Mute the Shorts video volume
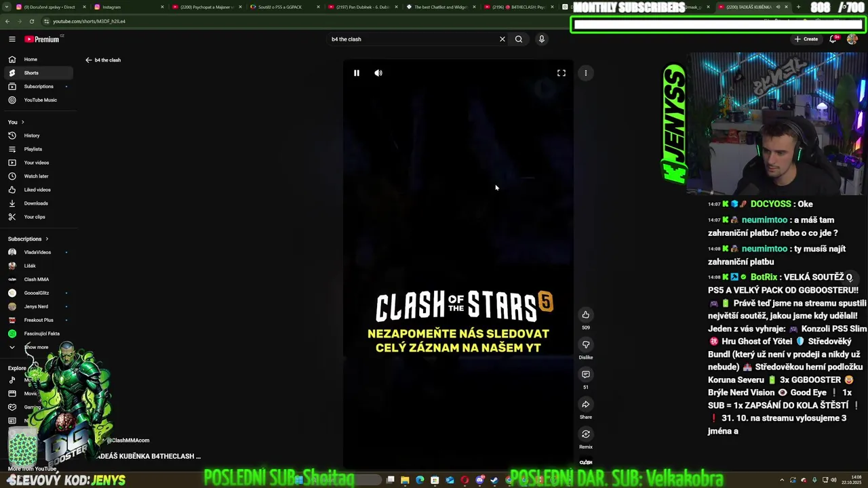 pos(378,73)
